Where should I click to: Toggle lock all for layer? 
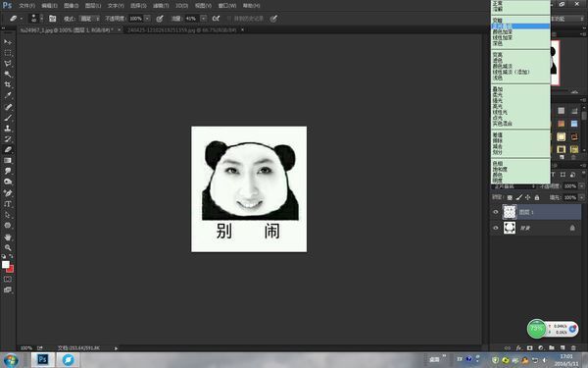click(537, 197)
